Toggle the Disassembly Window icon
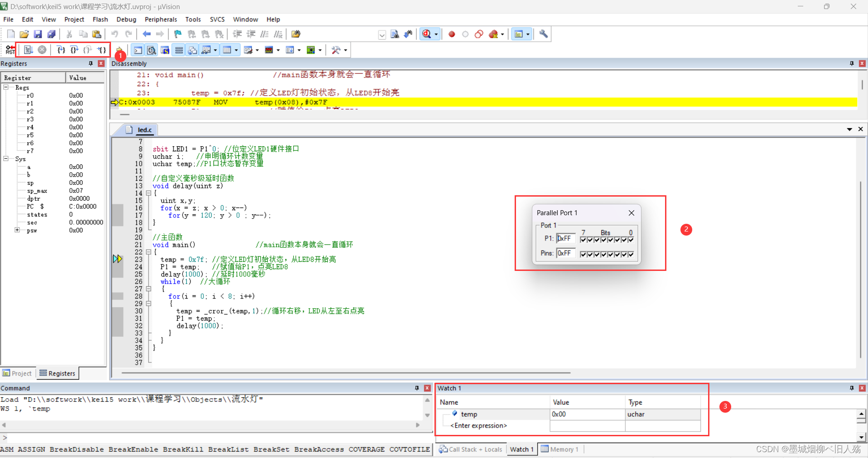 [151, 50]
